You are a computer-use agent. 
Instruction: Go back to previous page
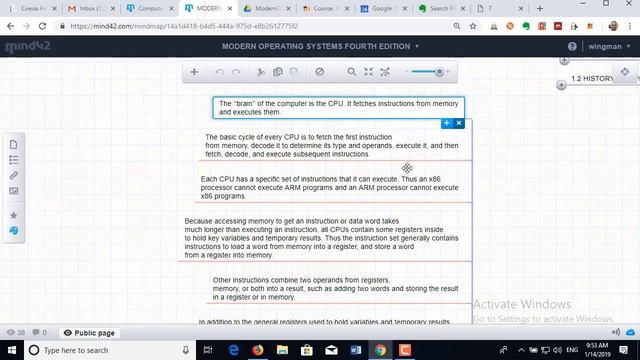11,26
